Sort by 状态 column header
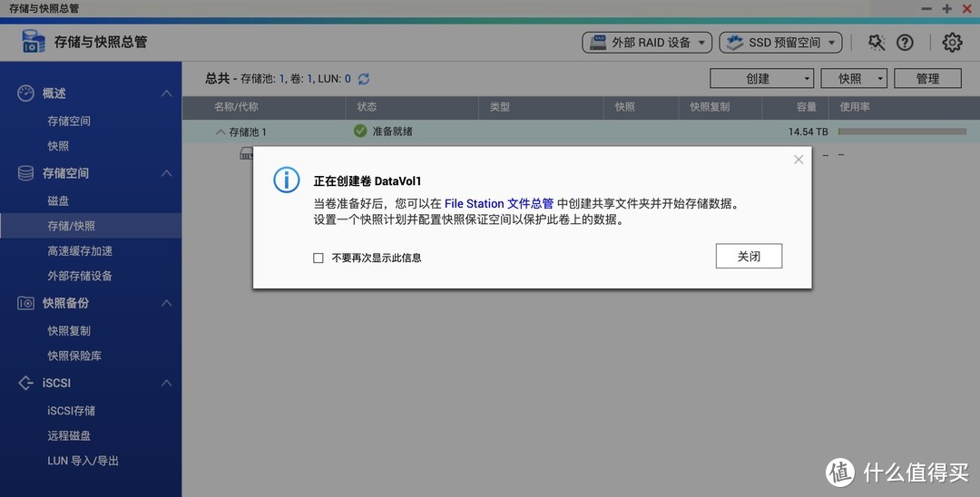Viewport: 980px width, 497px height. click(367, 107)
